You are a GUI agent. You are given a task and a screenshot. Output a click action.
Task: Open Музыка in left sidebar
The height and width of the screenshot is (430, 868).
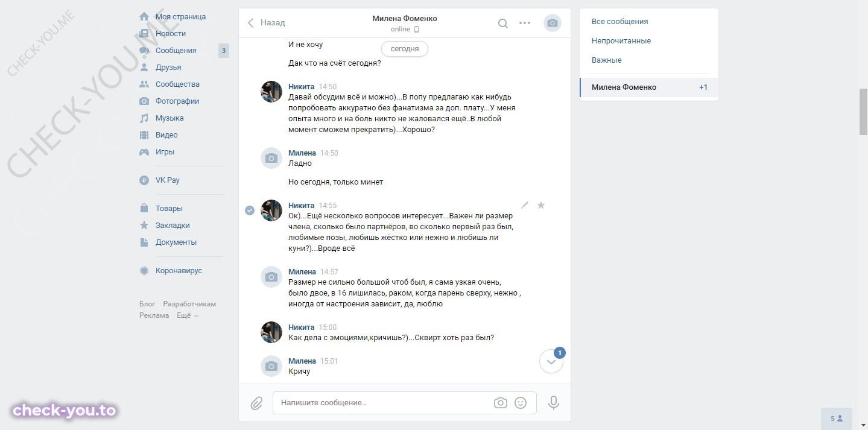tap(169, 118)
